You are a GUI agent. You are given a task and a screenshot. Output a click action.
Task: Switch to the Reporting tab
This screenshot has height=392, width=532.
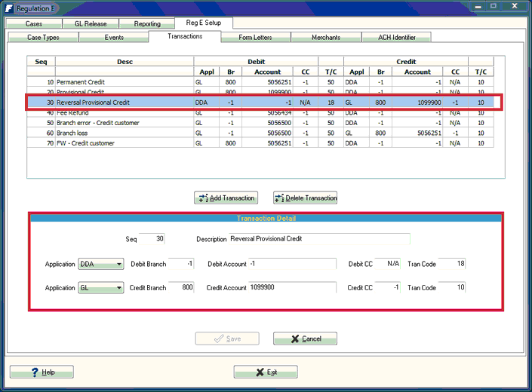click(147, 24)
